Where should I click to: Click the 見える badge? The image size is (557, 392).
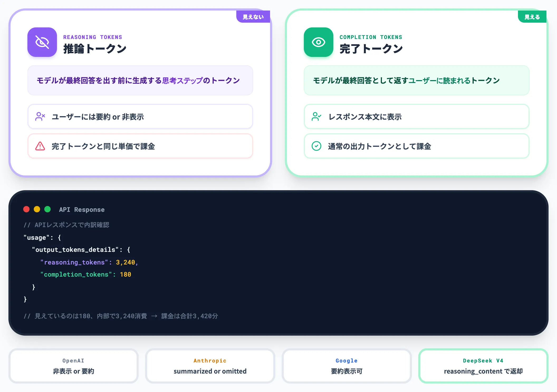(x=532, y=17)
